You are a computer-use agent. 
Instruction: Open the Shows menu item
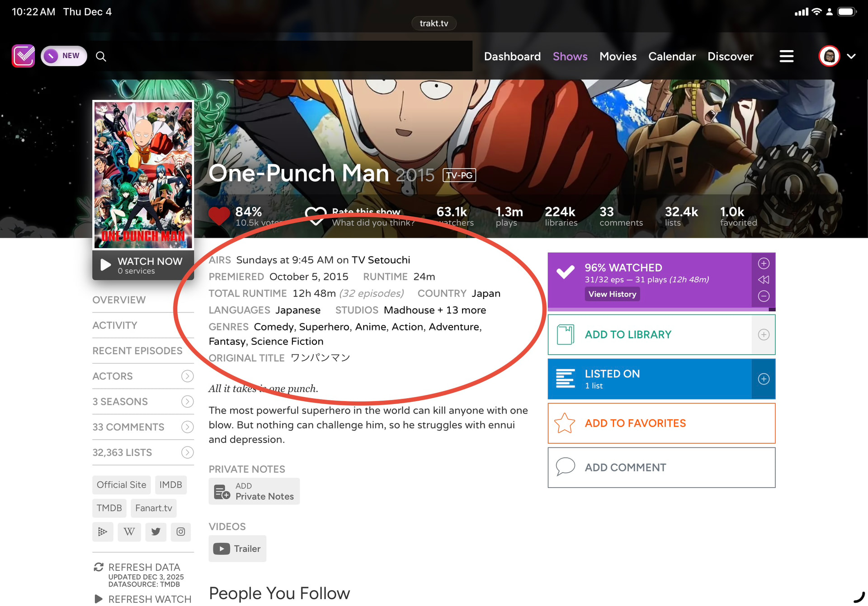(x=570, y=56)
